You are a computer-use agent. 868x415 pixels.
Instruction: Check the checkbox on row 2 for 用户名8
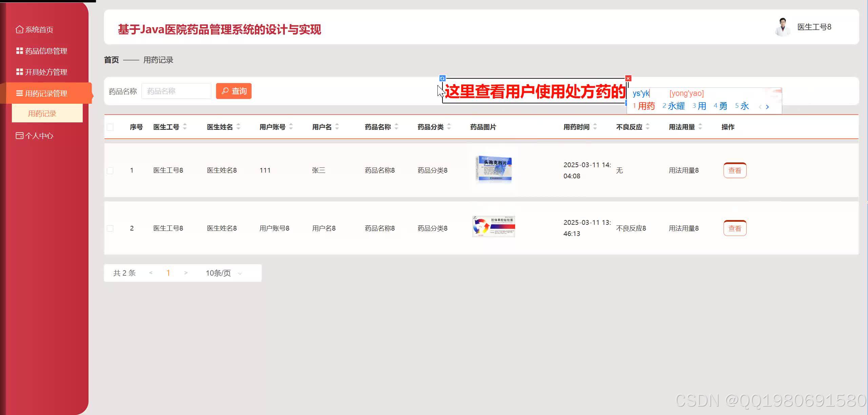pyautogui.click(x=110, y=228)
